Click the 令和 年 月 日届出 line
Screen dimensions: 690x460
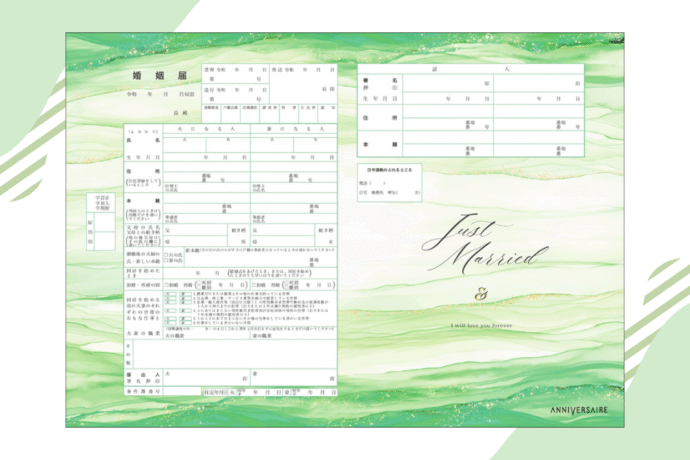161,94
